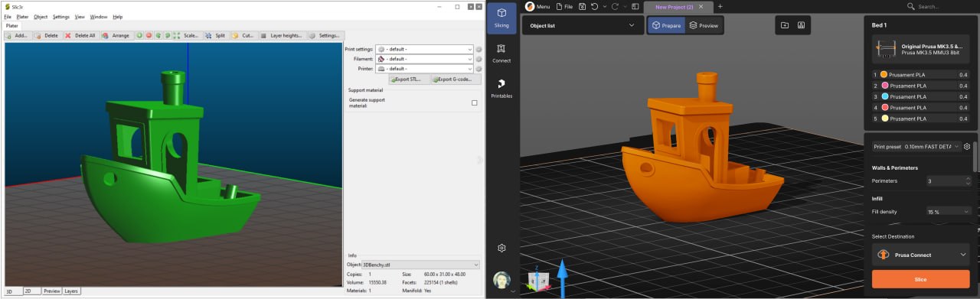Open Printables in the left sidebar
Screen dimensions: 980x299
click(501, 89)
